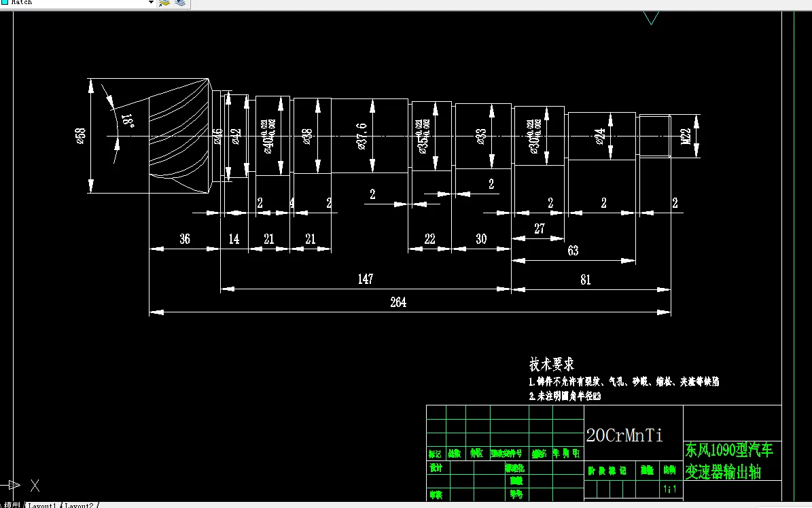Viewport: 812px width, 508px height.
Task: Select technical requirement line 2 text
Action: [x=565, y=396]
